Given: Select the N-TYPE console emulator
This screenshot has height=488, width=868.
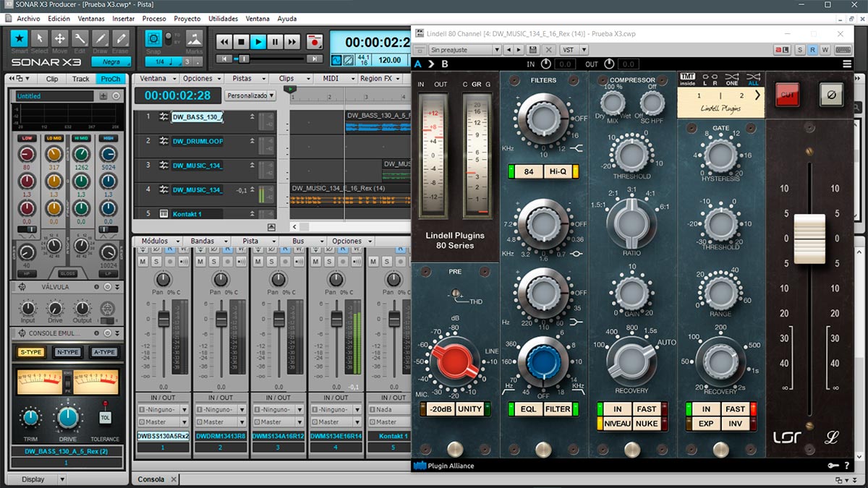Looking at the screenshot, I should point(68,352).
